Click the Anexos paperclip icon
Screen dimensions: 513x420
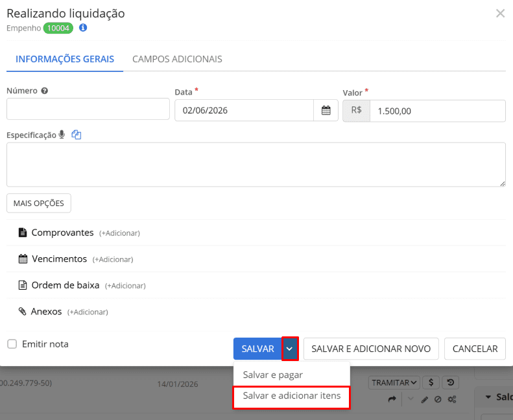23,312
